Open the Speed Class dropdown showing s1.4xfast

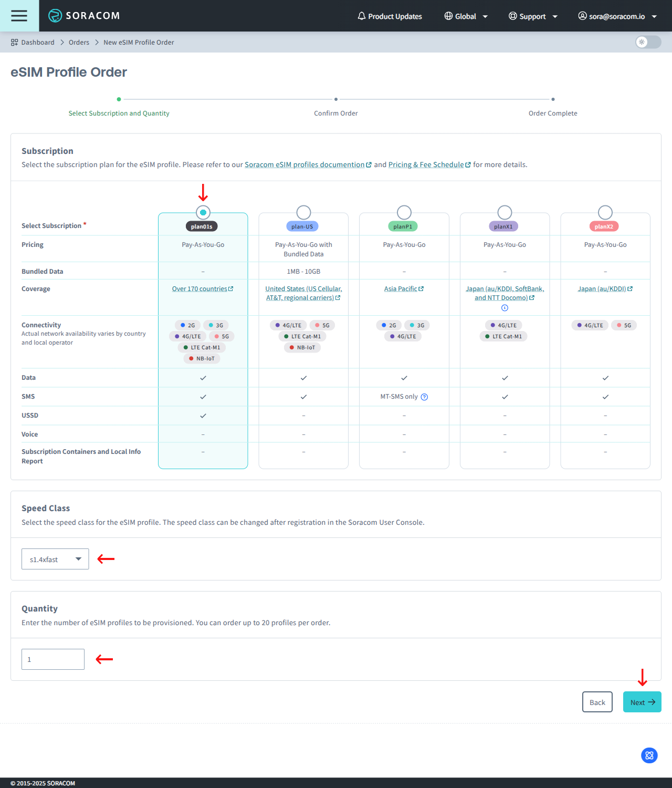[x=55, y=559]
